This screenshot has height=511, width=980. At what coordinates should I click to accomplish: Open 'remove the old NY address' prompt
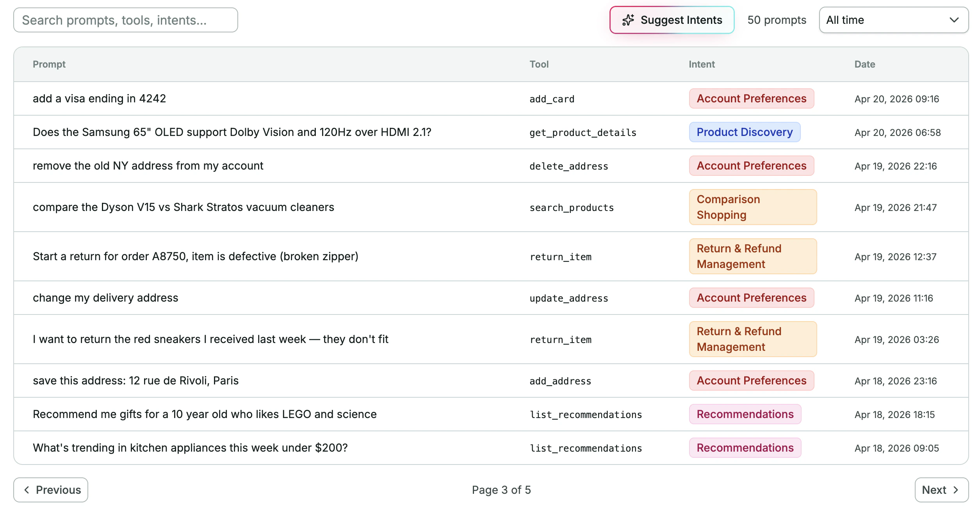(148, 166)
